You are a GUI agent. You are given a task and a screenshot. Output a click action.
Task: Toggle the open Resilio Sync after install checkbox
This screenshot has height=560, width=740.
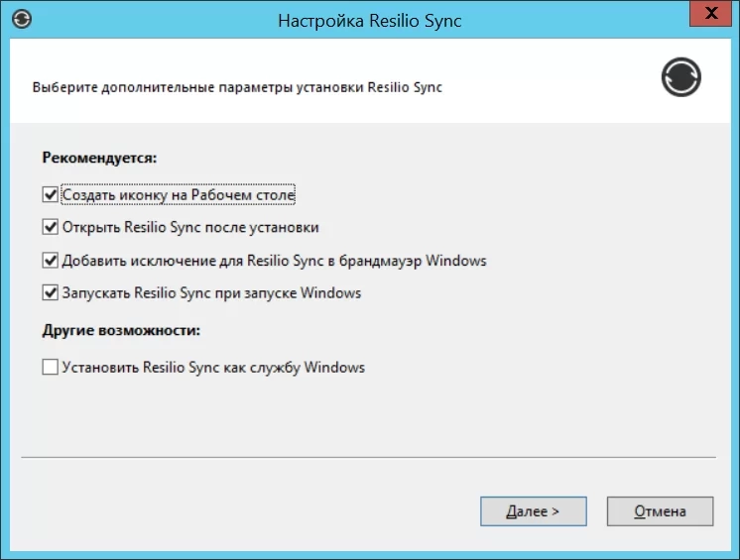click(x=51, y=228)
